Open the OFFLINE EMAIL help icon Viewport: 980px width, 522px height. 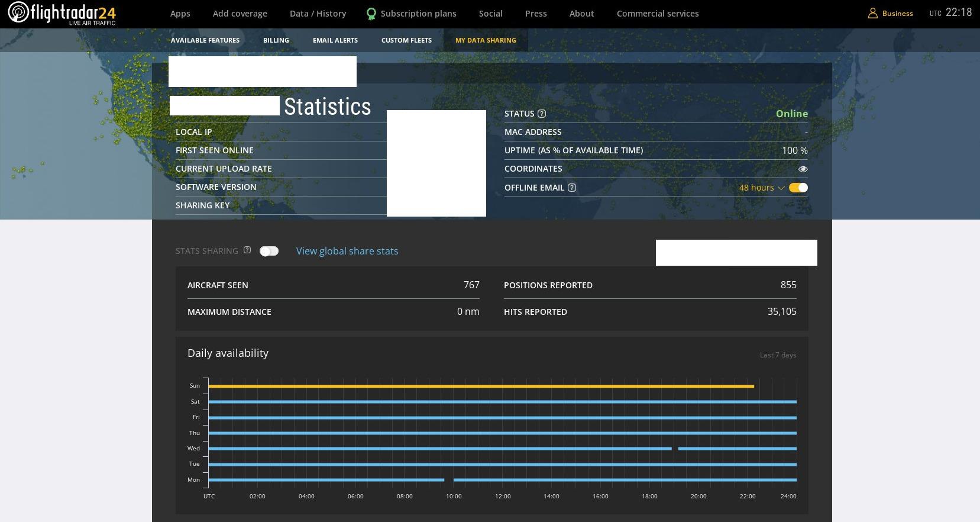572,188
